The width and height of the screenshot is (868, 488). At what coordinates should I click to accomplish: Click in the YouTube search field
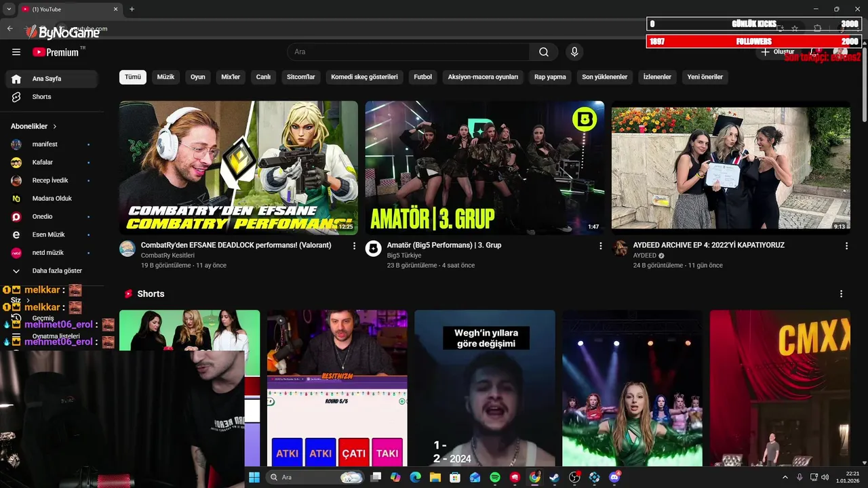[x=409, y=52]
